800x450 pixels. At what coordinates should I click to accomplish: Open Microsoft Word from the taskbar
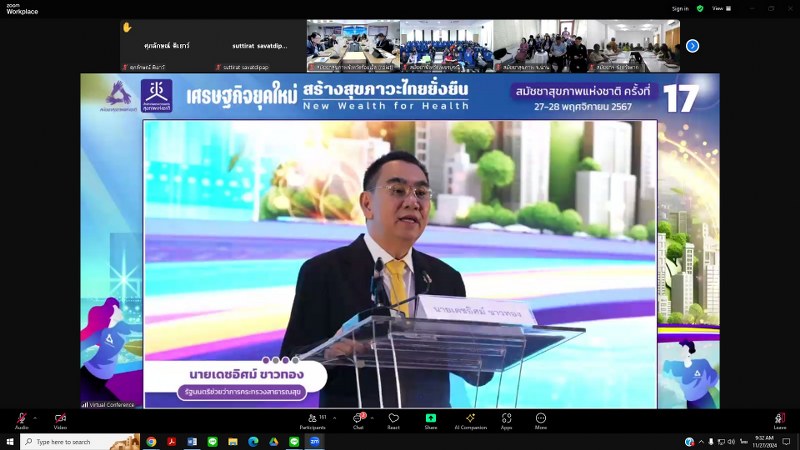192,442
